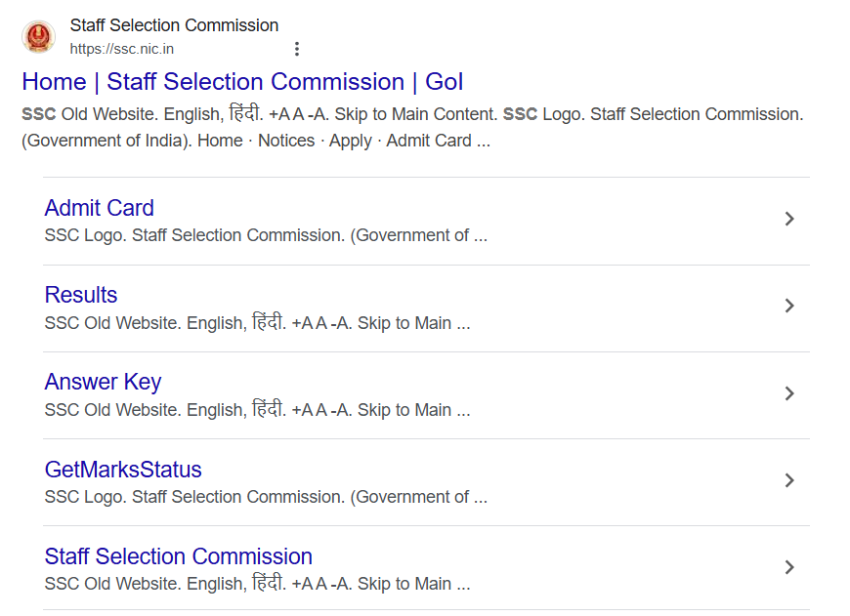Viewport: 850px width, 616px height.
Task: Click the https://ssc.nic.in URL text
Action: point(122,49)
